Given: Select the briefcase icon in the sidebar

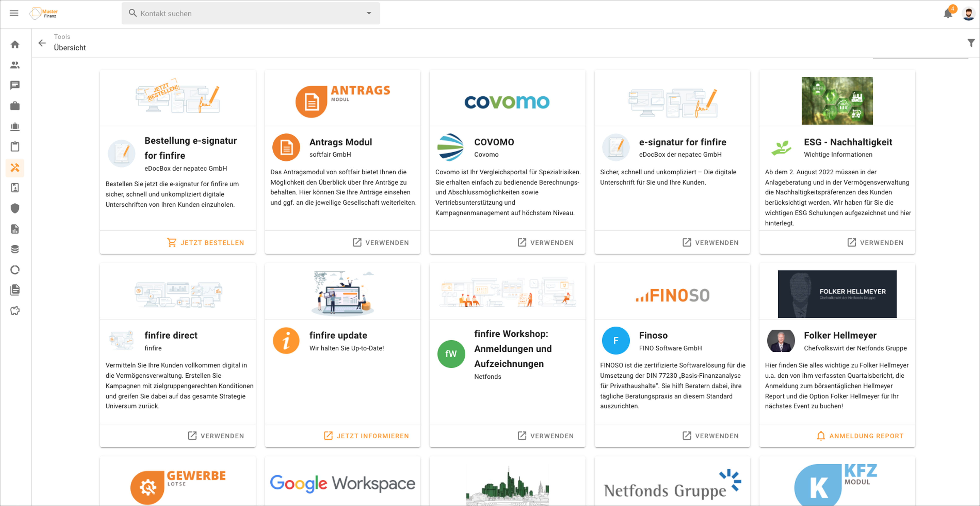Looking at the screenshot, I should pyautogui.click(x=15, y=106).
